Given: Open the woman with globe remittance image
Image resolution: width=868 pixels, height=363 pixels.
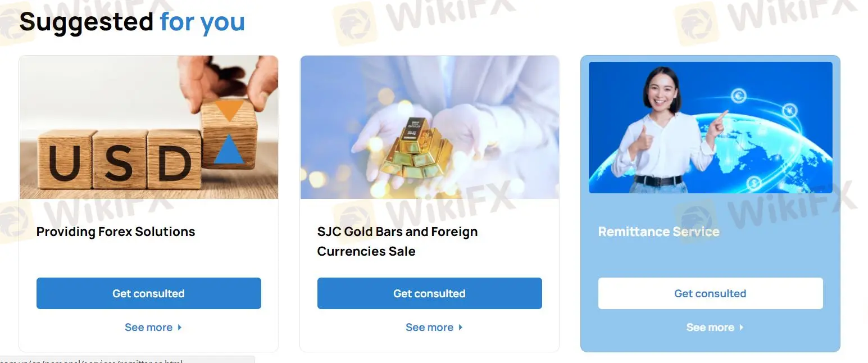Looking at the screenshot, I should pos(711,128).
